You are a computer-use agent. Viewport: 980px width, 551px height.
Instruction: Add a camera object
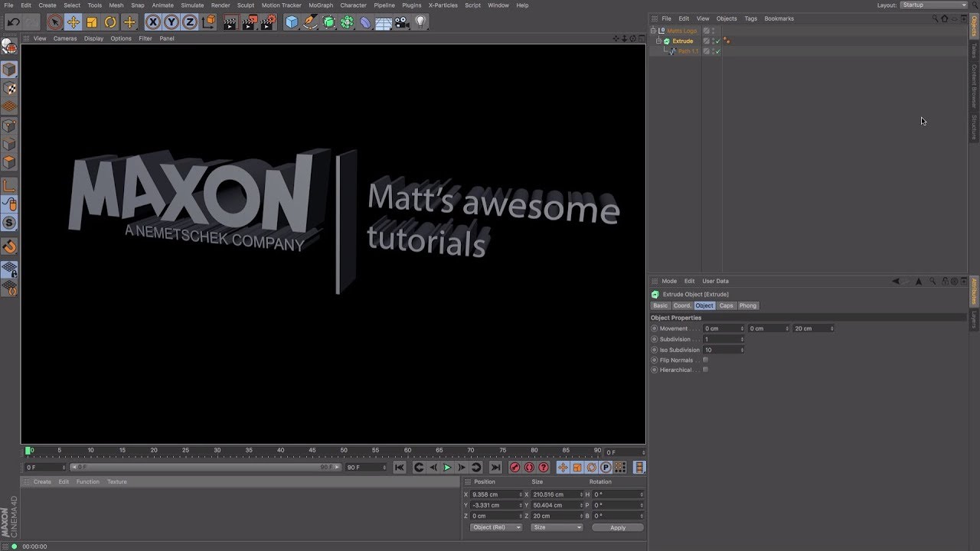pos(402,22)
